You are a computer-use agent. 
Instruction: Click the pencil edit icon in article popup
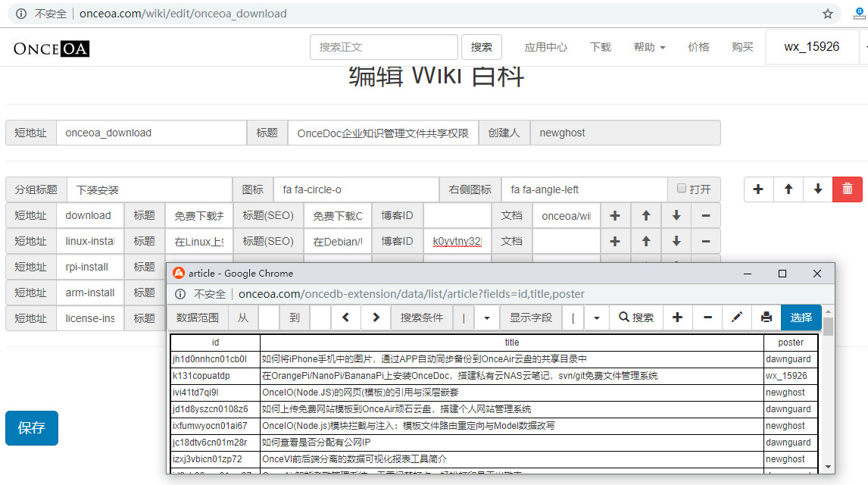[737, 318]
